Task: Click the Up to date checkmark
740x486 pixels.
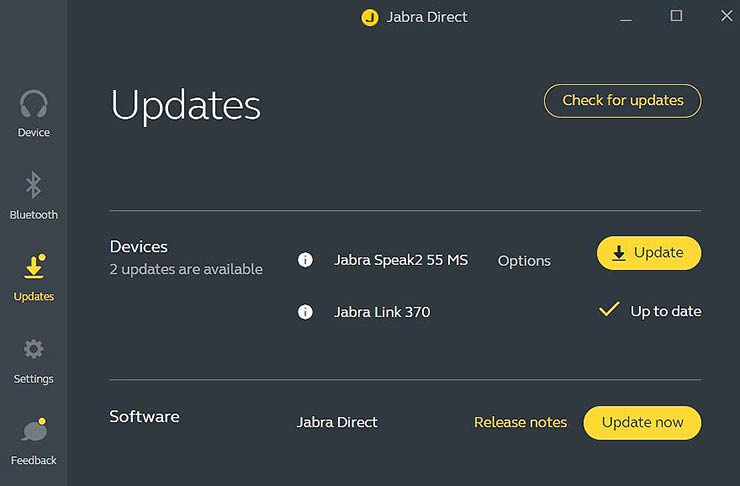Action: pos(609,310)
